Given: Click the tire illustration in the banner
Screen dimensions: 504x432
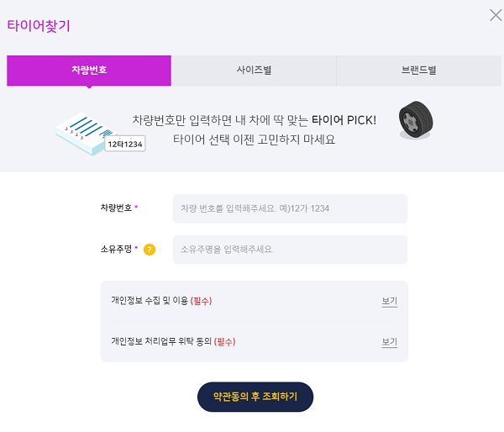Looking at the screenshot, I should (415, 120).
